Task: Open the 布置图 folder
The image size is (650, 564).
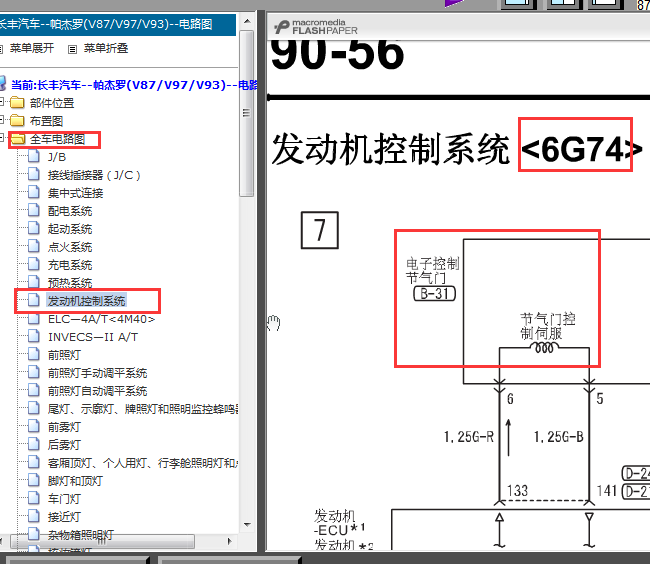Action: tap(46, 121)
